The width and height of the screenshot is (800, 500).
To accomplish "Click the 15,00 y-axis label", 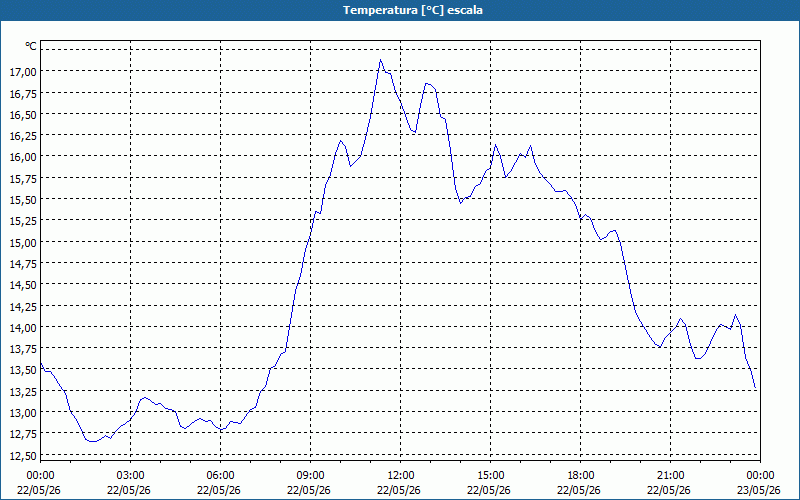I will point(23,242).
